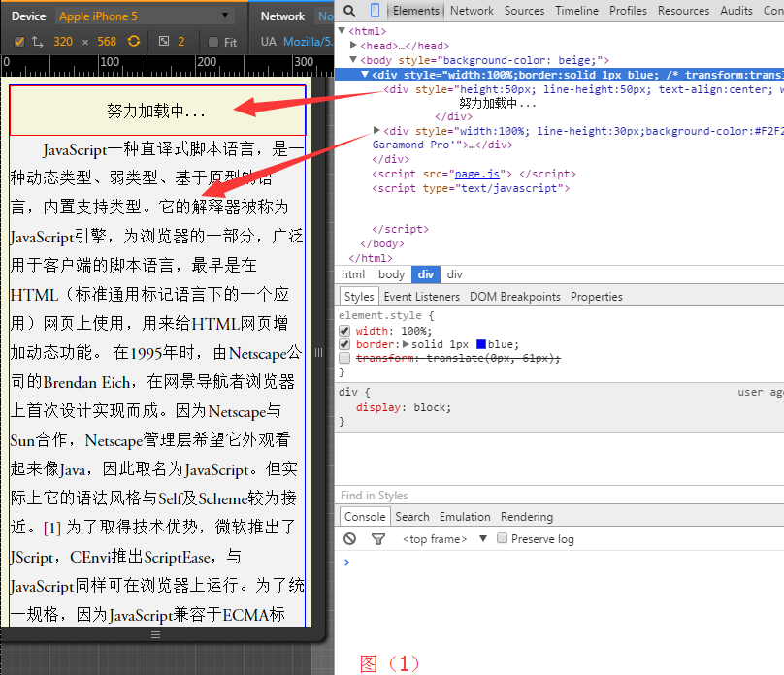Open the Audits tab

click(x=736, y=11)
